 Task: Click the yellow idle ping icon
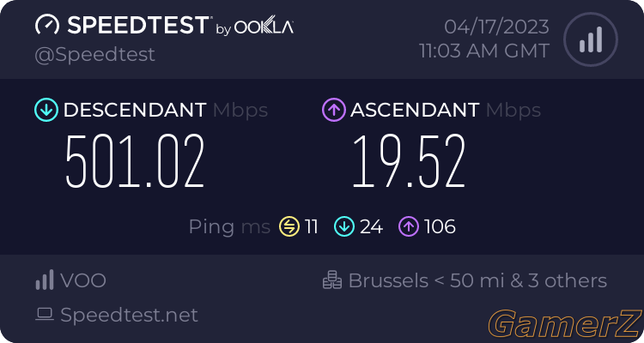click(x=289, y=226)
